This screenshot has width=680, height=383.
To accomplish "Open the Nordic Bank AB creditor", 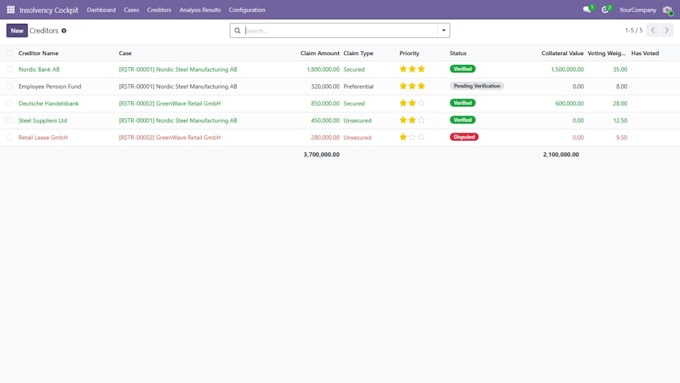I will 39,69.
